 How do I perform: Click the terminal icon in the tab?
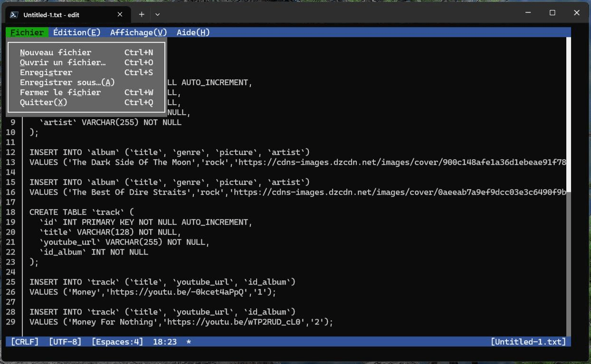pos(14,15)
